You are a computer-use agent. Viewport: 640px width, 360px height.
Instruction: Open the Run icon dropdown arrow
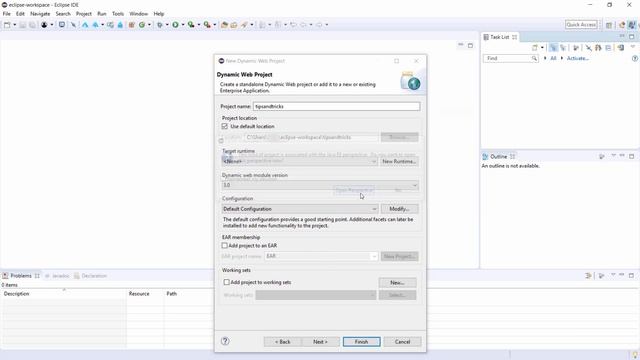[x=182, y=25]
